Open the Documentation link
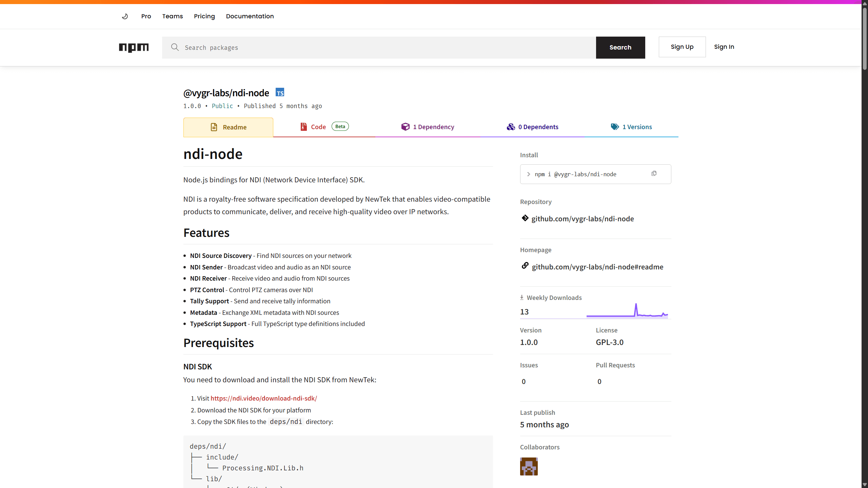 click(250, 16)
